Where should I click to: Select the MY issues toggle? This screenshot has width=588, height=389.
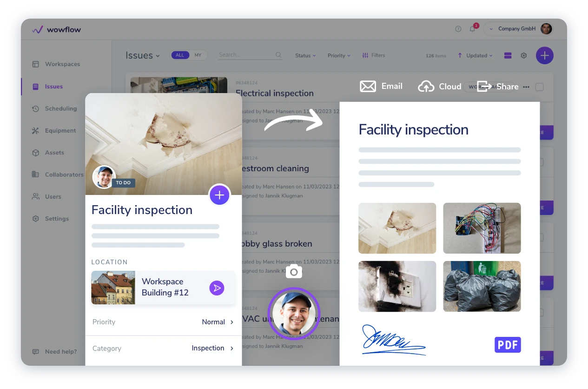coord(198,55)
